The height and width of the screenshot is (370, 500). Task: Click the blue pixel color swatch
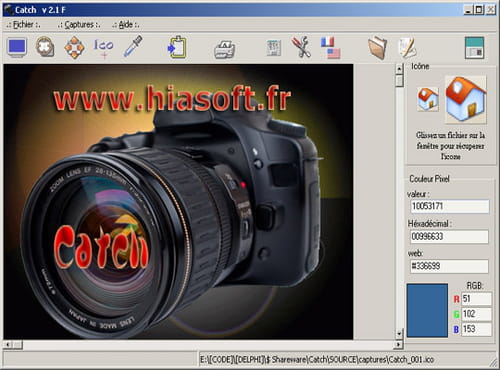coord(427,310)
